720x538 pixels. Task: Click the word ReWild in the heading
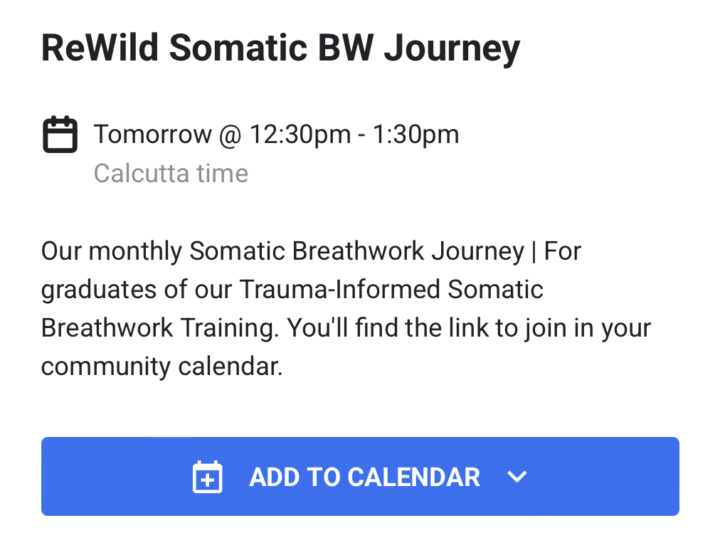pos(100,47)
